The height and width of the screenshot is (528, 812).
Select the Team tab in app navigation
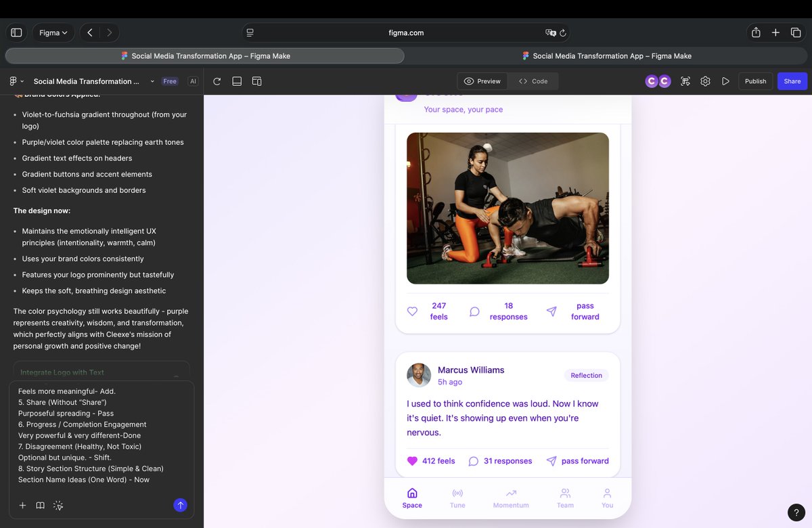click(x=565, y=498)
